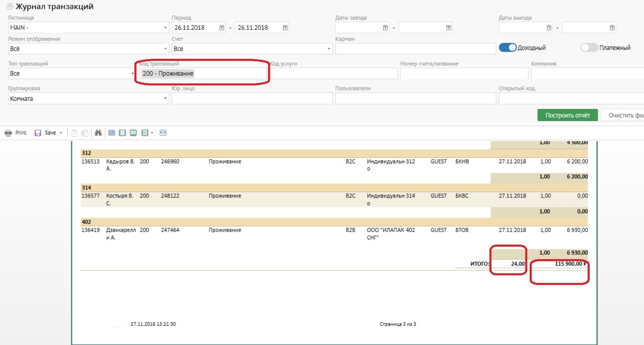Enable the Платежный switch
This screenshot has width=644, height=345.
(589, 48)
